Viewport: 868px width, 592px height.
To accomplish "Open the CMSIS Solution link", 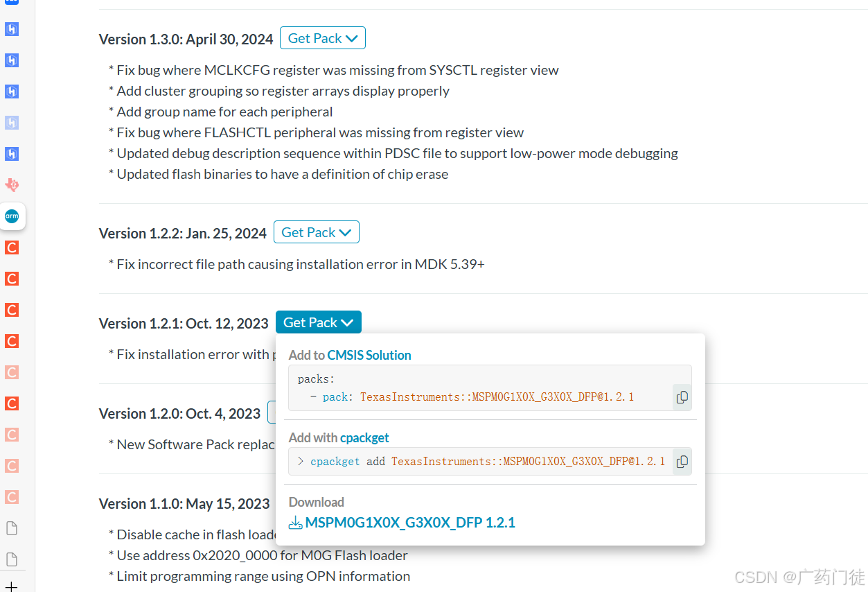I will tap(369, 355).
